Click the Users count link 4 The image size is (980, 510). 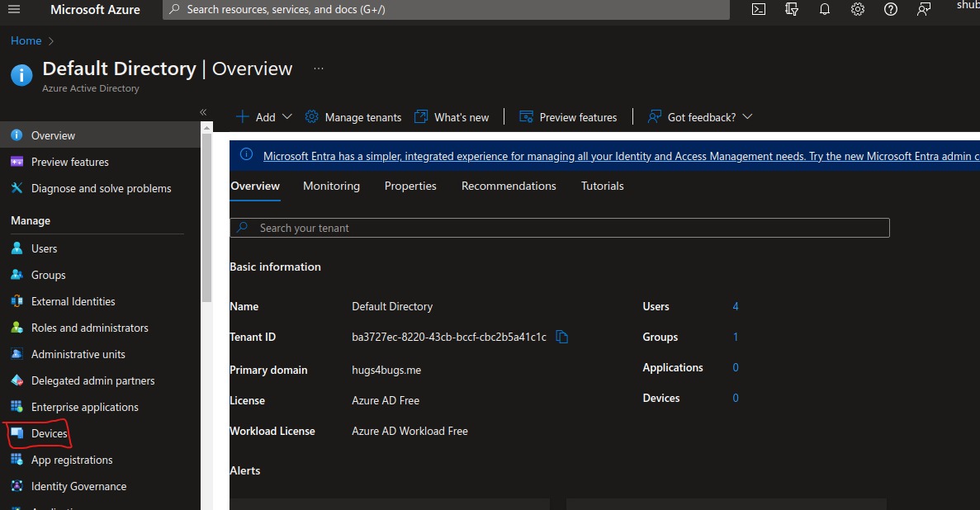click(736, 306)
